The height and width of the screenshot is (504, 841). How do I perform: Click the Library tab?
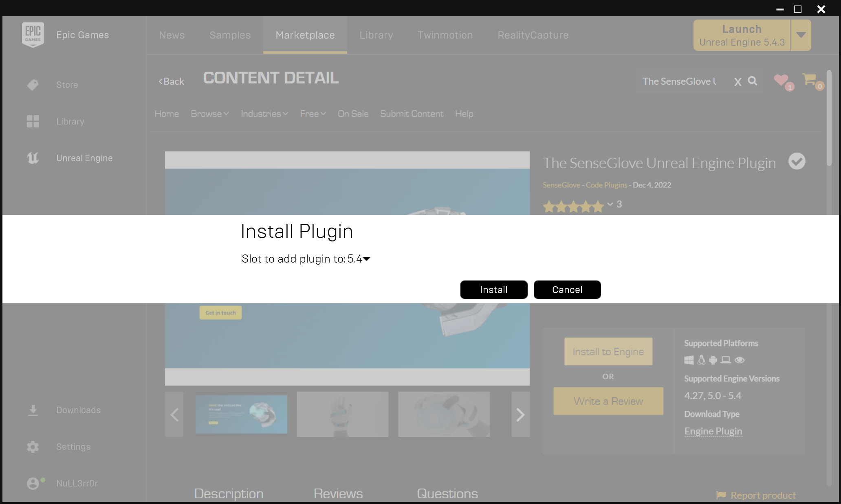tap(375, 35)
